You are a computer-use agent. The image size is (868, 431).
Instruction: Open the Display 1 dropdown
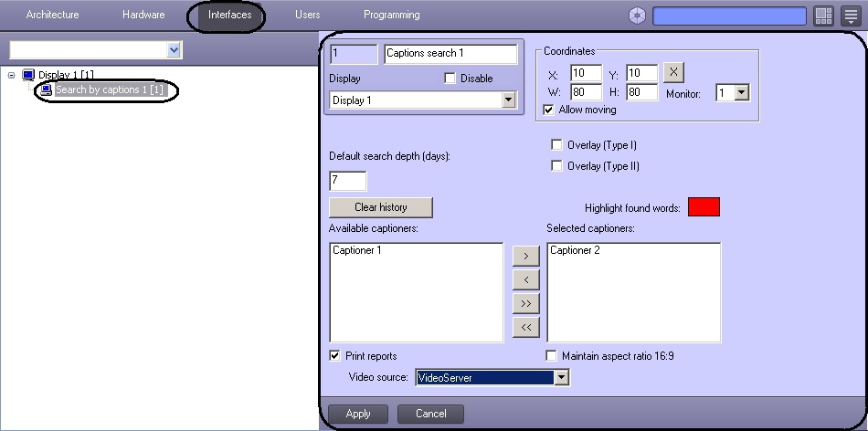pyautogui.click(x=508, y=100)
